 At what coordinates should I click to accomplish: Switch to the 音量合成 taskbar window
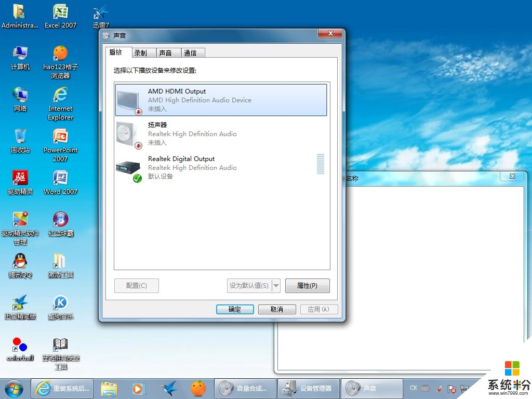tap(245, 389)
